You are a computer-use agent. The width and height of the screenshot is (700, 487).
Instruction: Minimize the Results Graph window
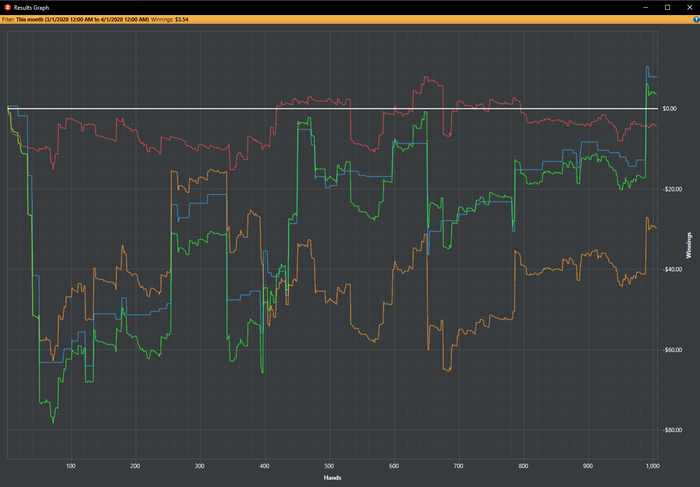pos(646,7)
